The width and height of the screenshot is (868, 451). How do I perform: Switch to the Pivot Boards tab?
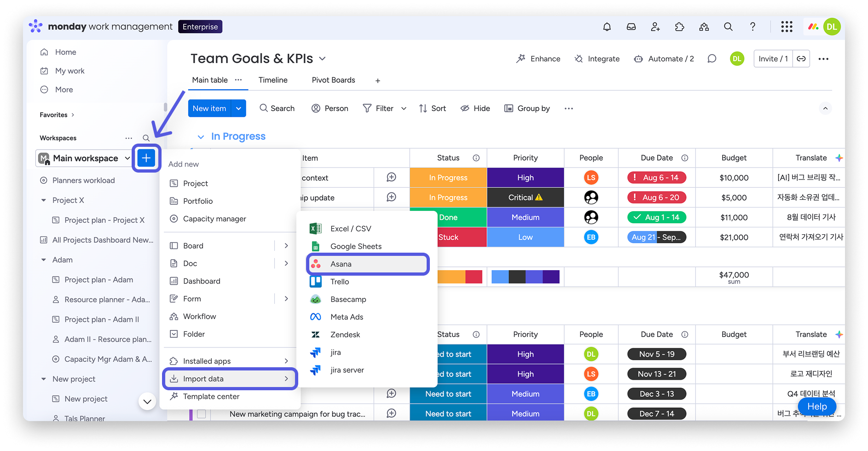click(x=334, y=80)
